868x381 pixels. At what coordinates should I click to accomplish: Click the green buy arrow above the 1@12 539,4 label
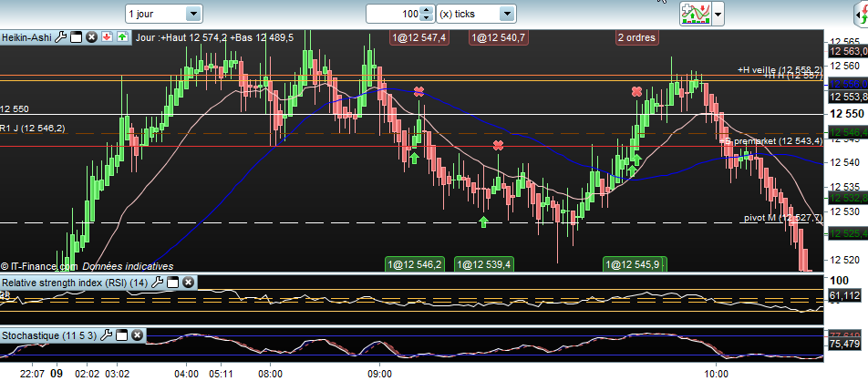(x=484, y=222)
